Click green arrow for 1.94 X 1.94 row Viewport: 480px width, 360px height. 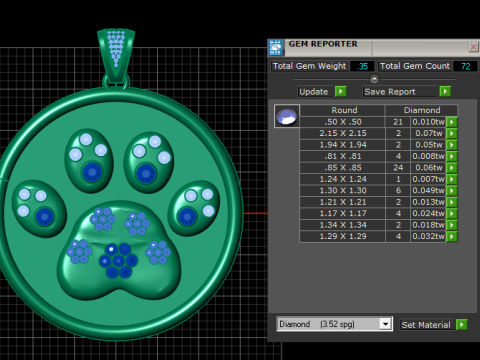pyautogui.click(x=452, y=145)
